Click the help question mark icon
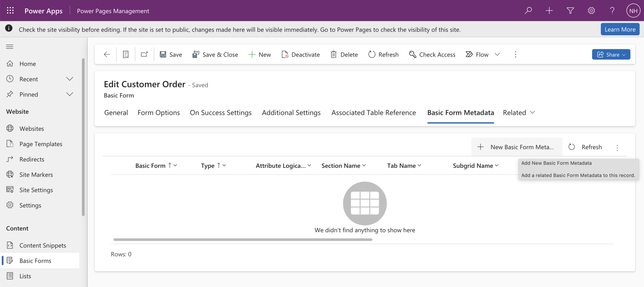Image resolution: width=644 pixels, height=287 pixels. (612, 11)
